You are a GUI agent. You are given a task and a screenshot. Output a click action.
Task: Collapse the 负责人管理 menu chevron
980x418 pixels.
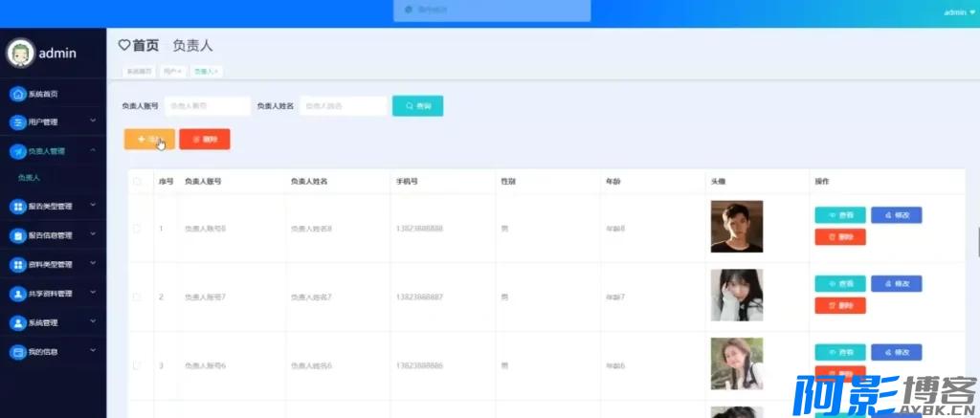coord(93,151)
